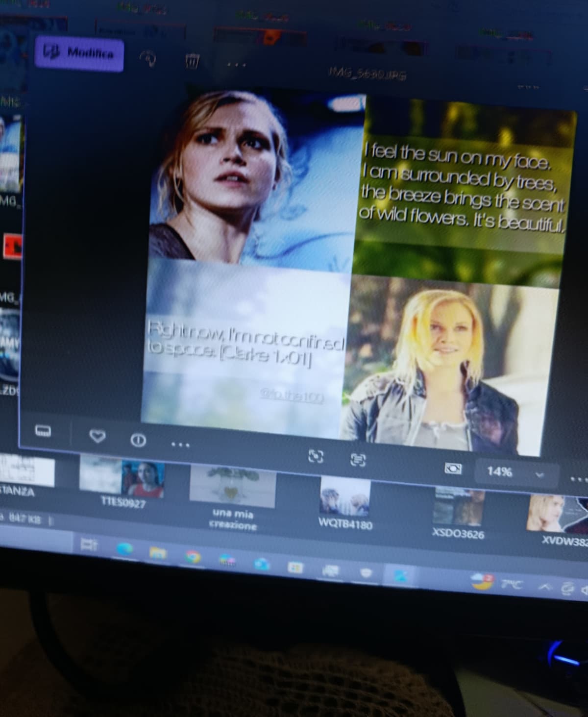The image size is (588, 717).
Task: Rotate the image with the rotate icon
Action: 148,59
